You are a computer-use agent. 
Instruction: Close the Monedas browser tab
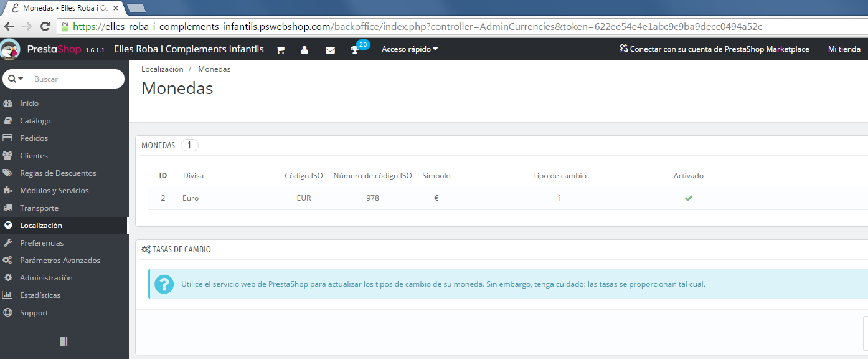[116, 8]
